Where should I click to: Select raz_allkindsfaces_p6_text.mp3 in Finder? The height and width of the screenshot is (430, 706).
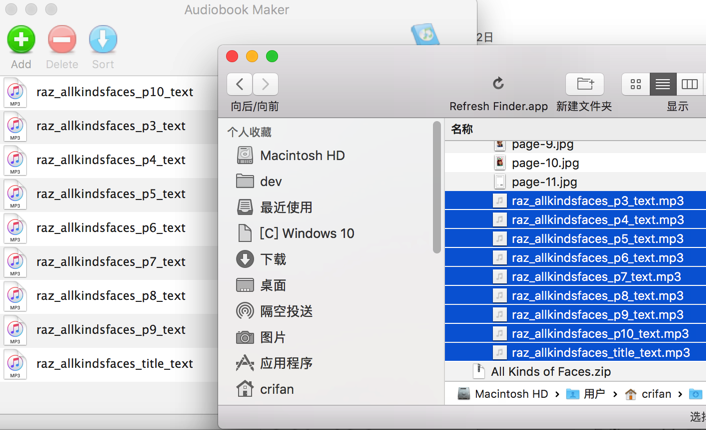pos(575,258)
